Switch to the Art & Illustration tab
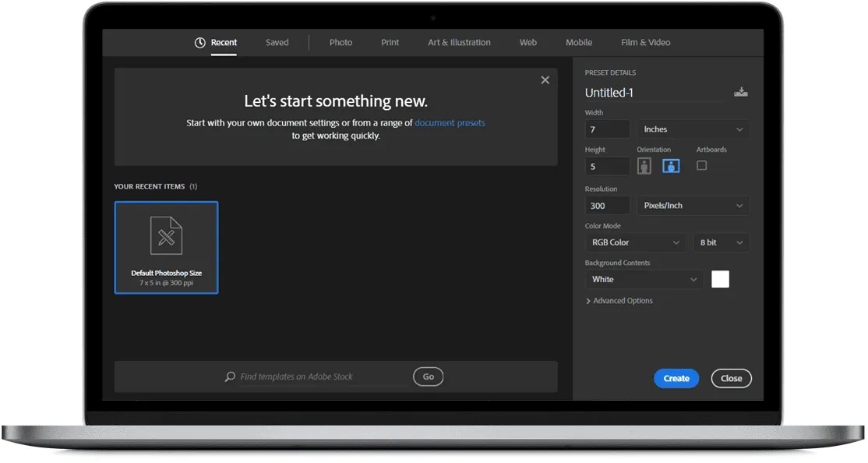This screenshot has height=463, width=868. coord(459,43)
